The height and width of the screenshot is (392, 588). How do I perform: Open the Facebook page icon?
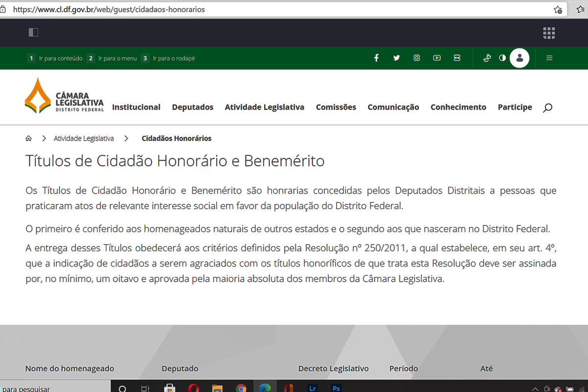tap(376, 58)
